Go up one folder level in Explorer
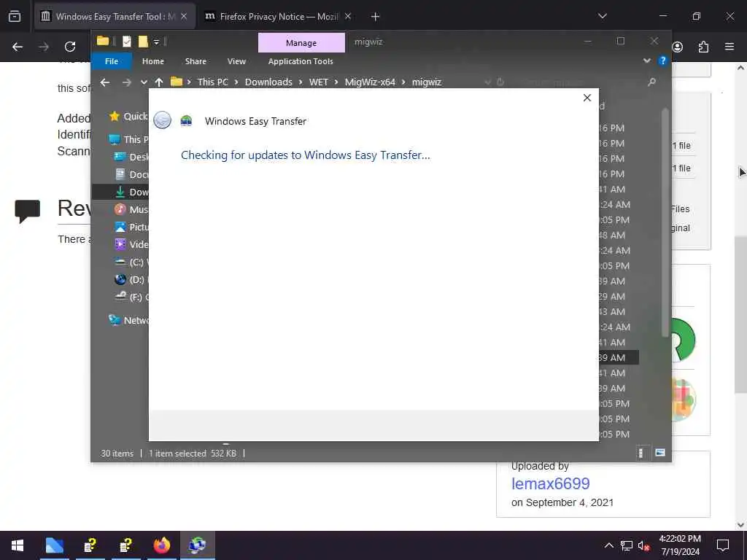Image resolution: width=747 pixels, height=560 pixels. click(159, 82)
